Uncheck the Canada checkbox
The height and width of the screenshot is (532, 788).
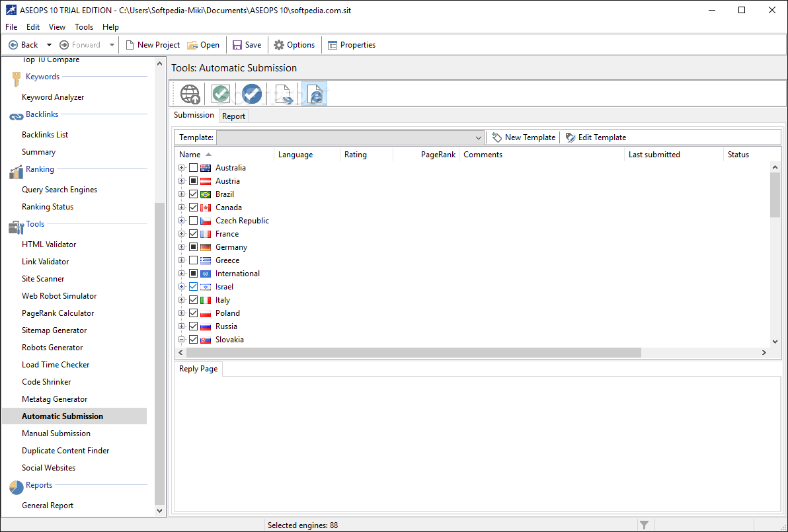(x=194, y=208)
